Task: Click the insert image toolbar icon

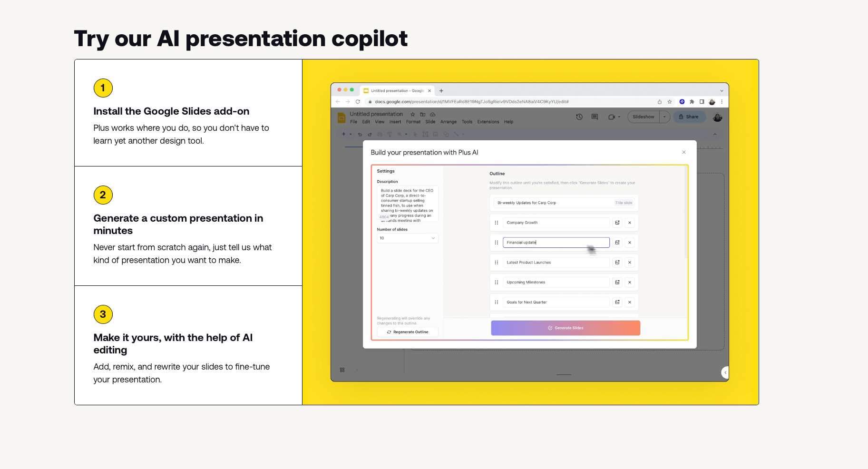Action: (x=436, y=135)
